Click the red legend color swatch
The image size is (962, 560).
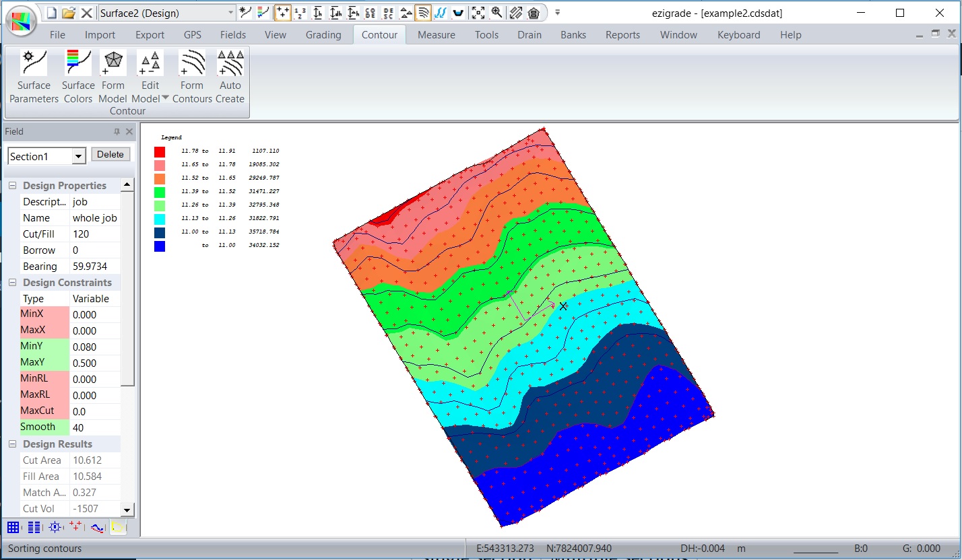(x=160, y=151)
